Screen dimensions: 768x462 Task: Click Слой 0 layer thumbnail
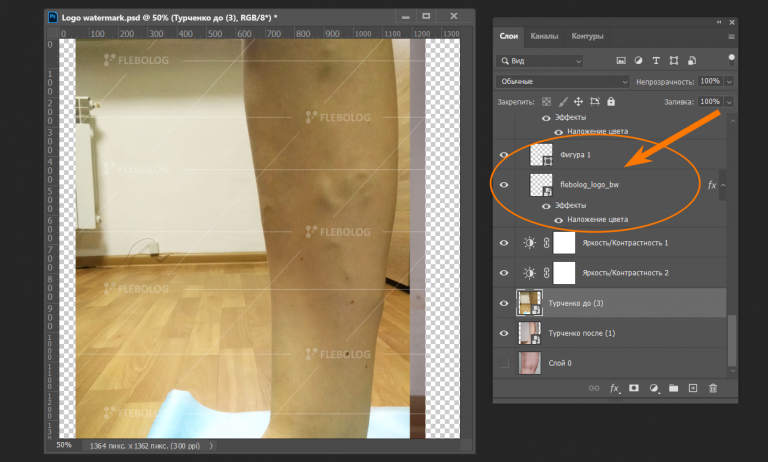[529, 363]
